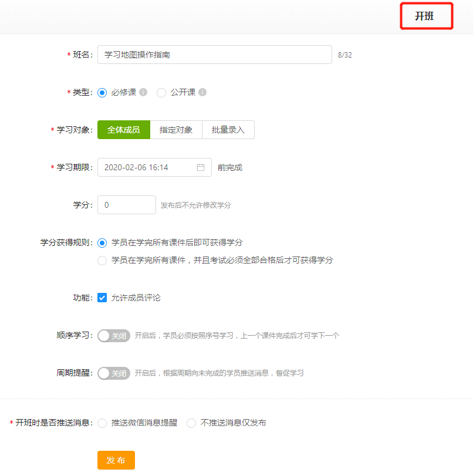Screen dimensions: 473x476
Task: Select the 必修课 radio button
Action: click(102, 92)
